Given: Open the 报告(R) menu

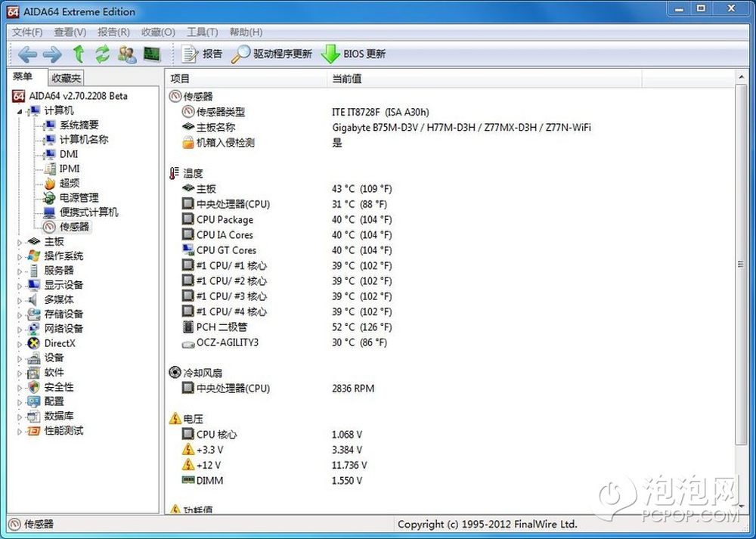Looking at the screenshot, I should point(113,33).
